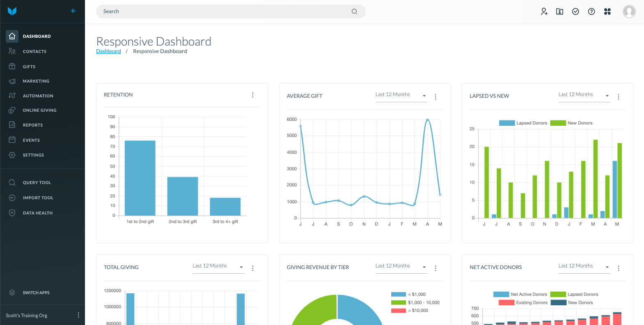
Task: Click the Gifts present icon
Action: point(12,66)
